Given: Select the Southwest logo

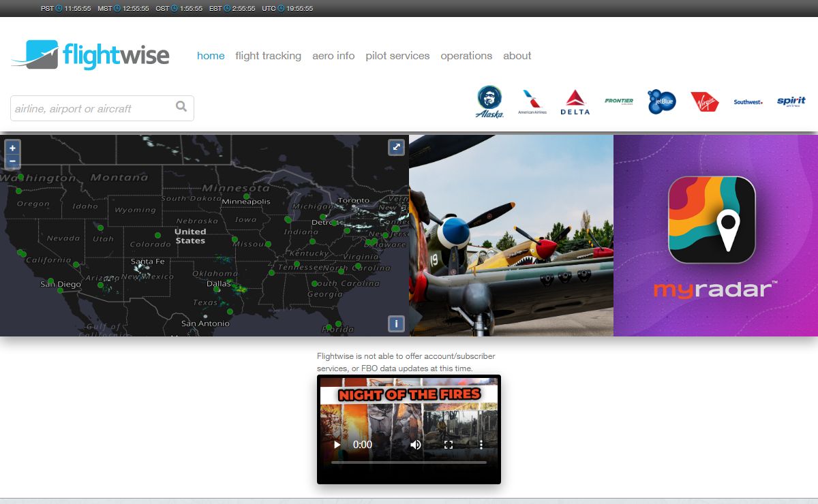Looking at the screenshot, I should pos(748,102).
